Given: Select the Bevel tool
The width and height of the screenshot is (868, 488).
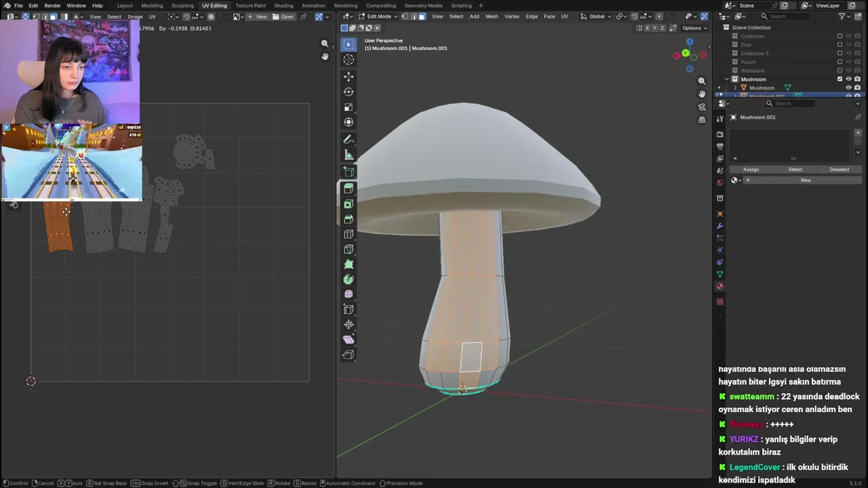Looking at the screenshot, I should [349, 219].
